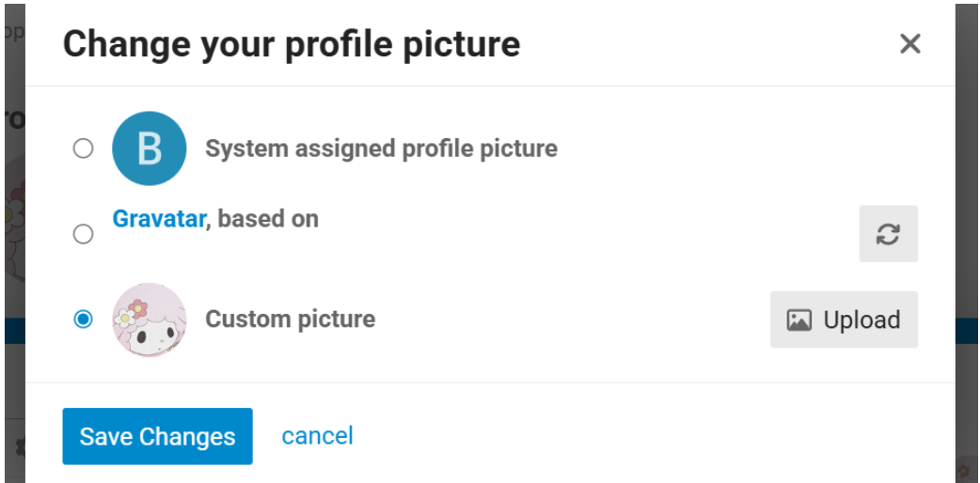Click the Change your profile picture heading
This screenshot has width=980, height=483.
(291, 44)
